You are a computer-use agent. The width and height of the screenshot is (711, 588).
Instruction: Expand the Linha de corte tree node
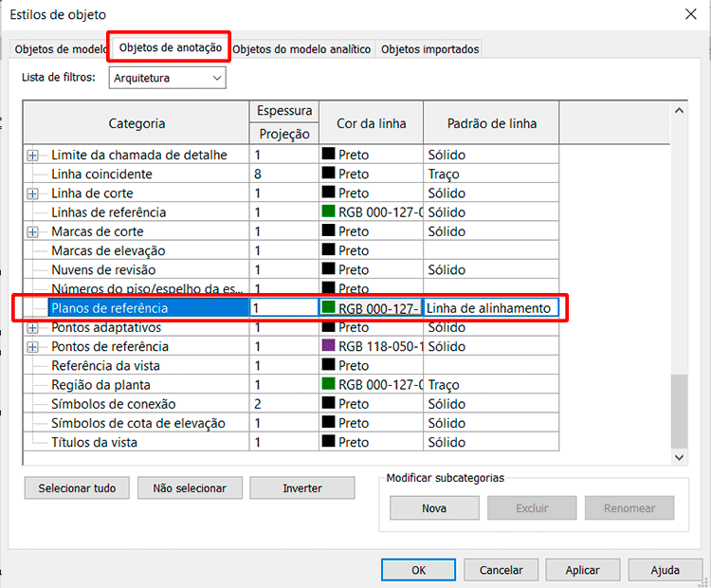pos(33,193)
